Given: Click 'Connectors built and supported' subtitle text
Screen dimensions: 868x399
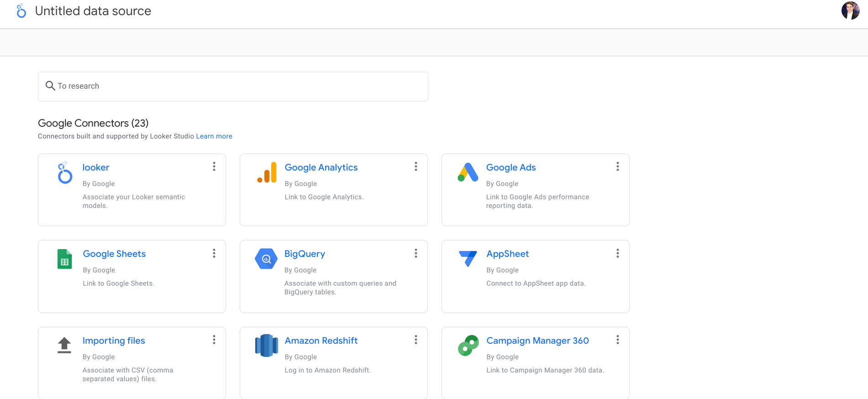Looking at the screenshot, I should click(x=116, y=136).
